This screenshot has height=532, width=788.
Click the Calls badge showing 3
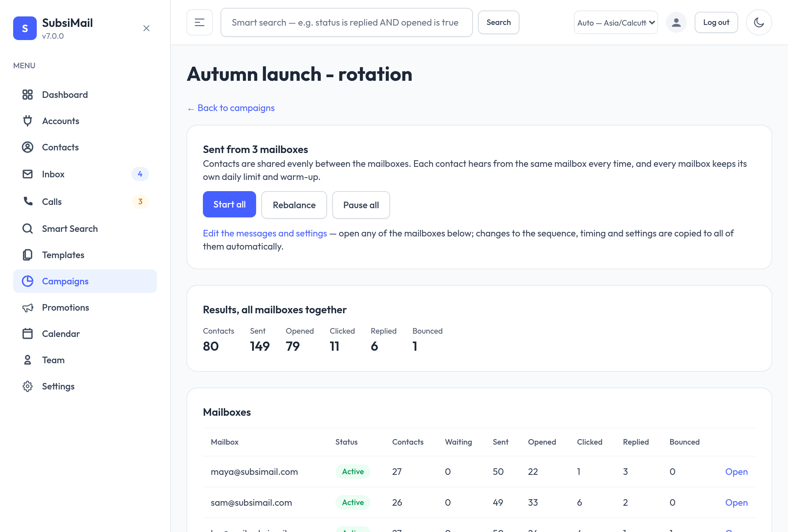tap(140, 201)
